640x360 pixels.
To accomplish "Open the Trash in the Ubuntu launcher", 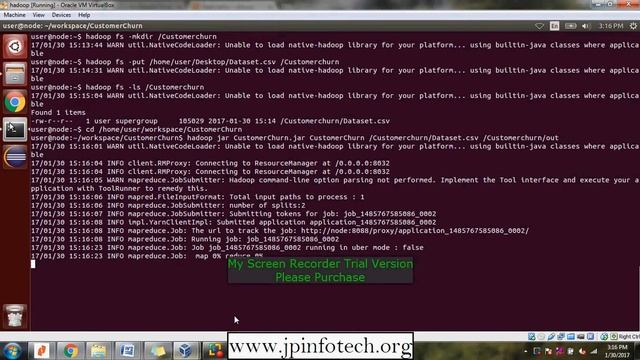I will [15, 316].
